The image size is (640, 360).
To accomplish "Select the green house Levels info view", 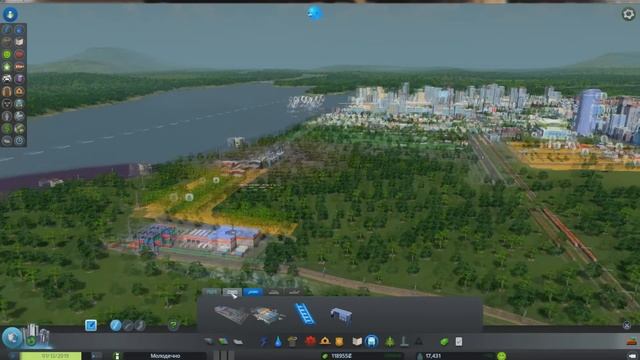I will pos(7,67).
